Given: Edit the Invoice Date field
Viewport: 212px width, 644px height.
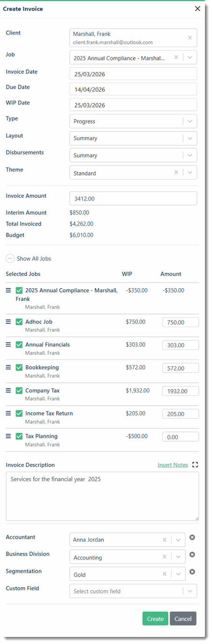Looking at the screenshot, I should point(133,74).
